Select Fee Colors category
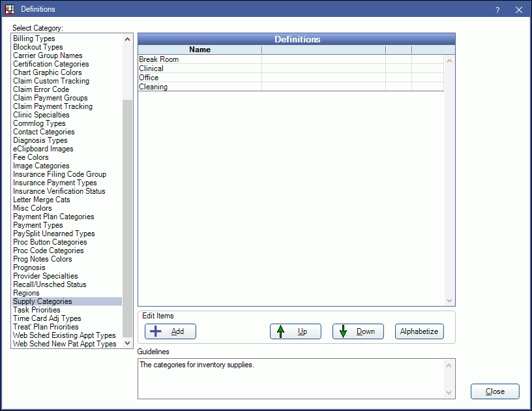 (x=67, y=157)
